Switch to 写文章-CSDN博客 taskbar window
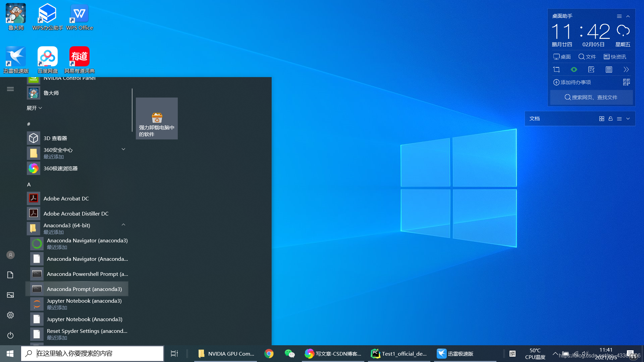Image resolution: width=644 pixels, height=362 pixels. 333,354
